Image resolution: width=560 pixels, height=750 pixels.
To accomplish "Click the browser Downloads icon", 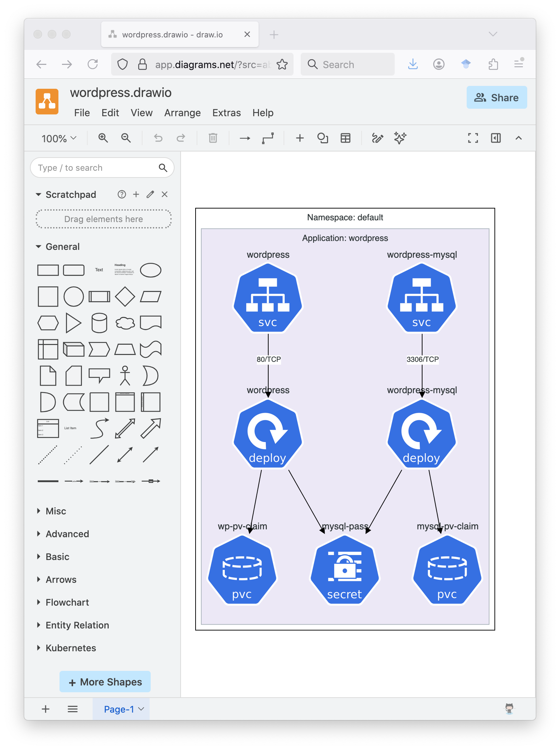I will pyautogui.click(x=413, y=65).
